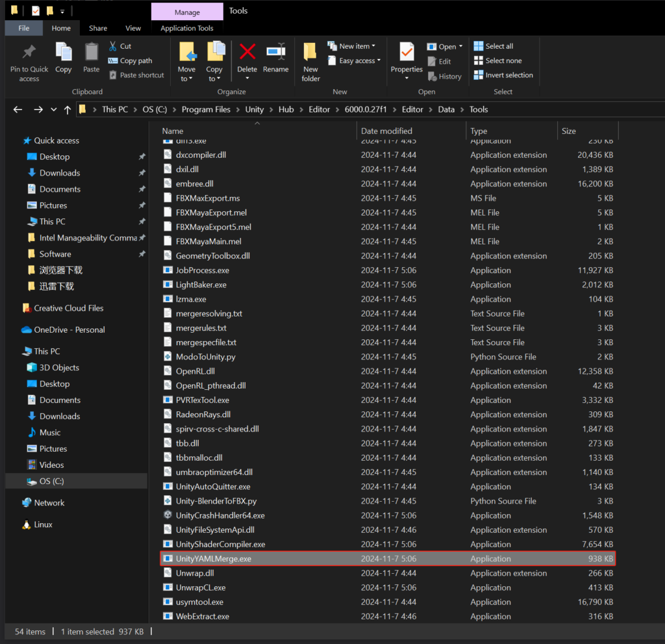Image resolution: width=665 pixels, height=644 pixels.
Task: Click the Rename icon in ribbon
Action: pyautogui.click(x=275, y=53)
